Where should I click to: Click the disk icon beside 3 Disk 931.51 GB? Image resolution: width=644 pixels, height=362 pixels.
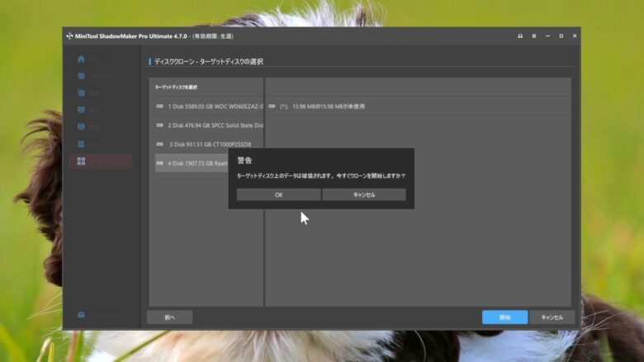pos(160,144)
